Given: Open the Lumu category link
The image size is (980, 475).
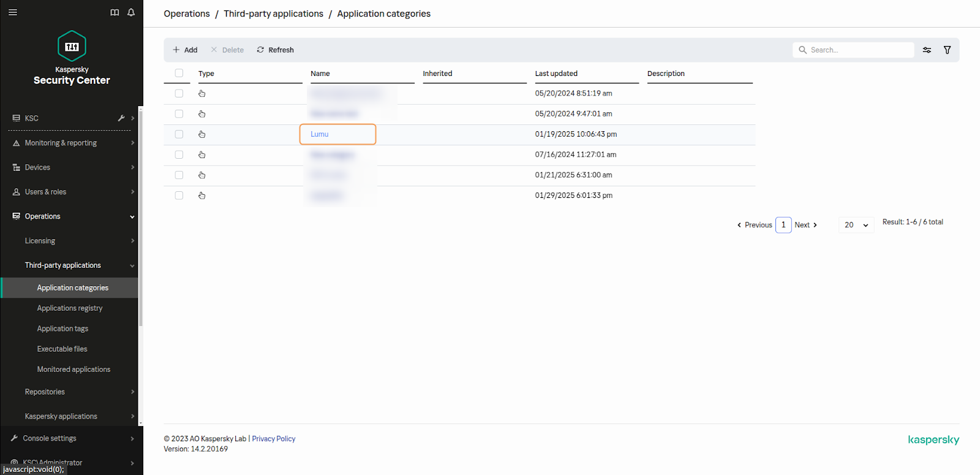Looking at the screenshot, I should pos(320,134).
